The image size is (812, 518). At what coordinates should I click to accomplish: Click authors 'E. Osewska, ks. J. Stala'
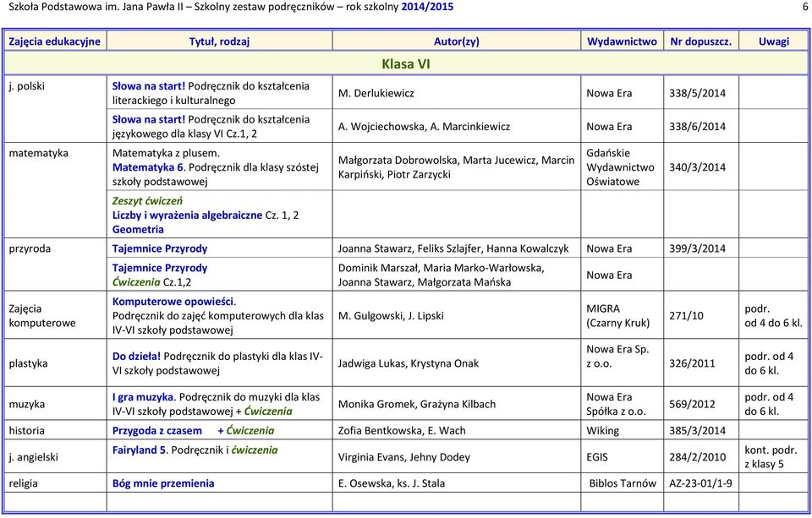391,484
